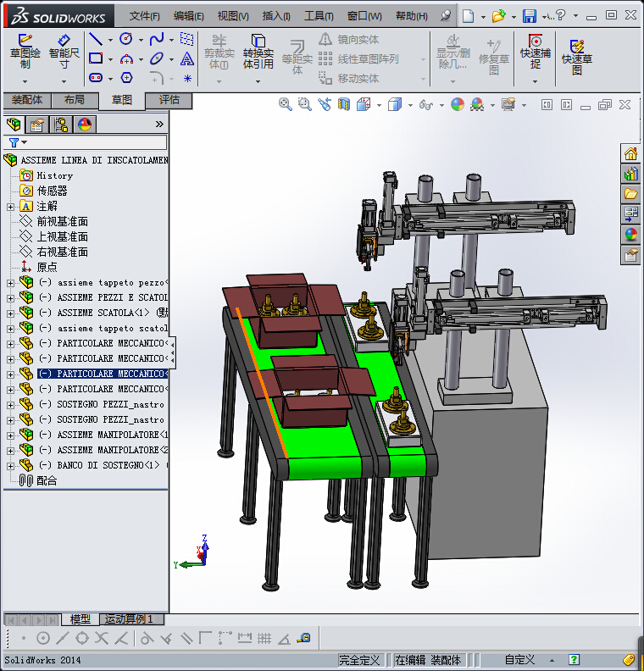644x671 pixels.
Task: Click Quick Snaps (快速捕捉) icon
Action: pyautogui.click(x=535, y=52)
